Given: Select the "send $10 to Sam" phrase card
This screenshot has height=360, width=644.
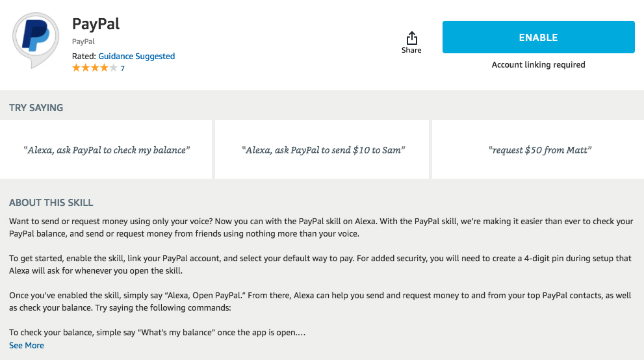Looking at the screenshot, I should 322,150.
